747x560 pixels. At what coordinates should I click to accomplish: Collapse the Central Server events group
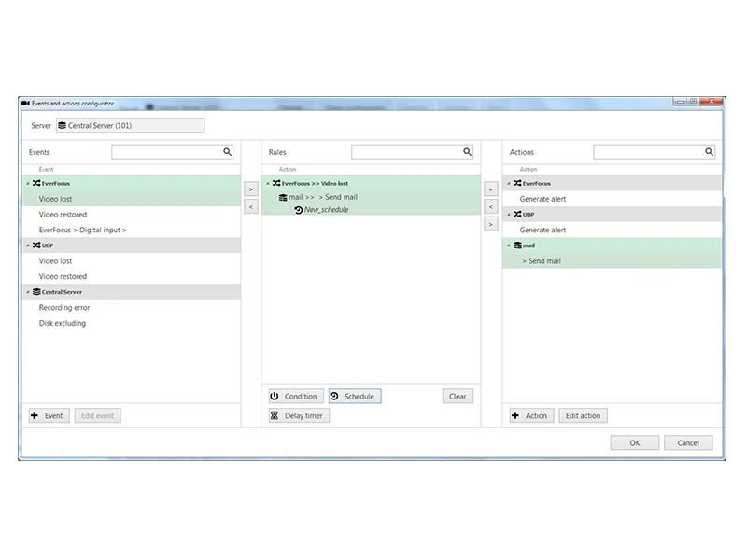(x=28, y=292)
